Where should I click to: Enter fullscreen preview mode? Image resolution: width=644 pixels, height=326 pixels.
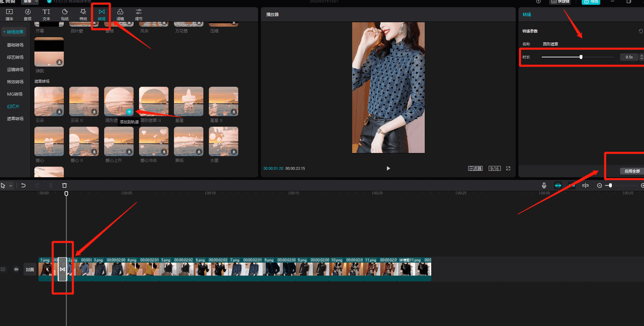point(508,168)
